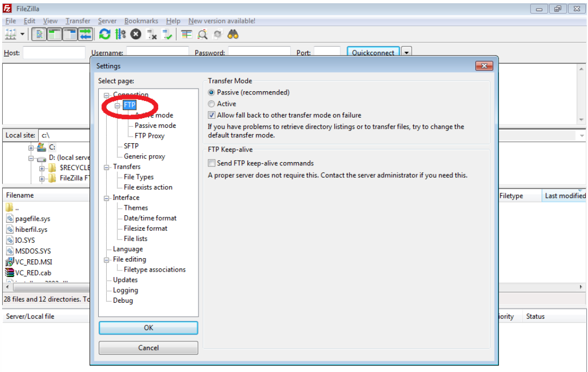
Task: Collapse D: local server drive node
Action: pos(31,158)
